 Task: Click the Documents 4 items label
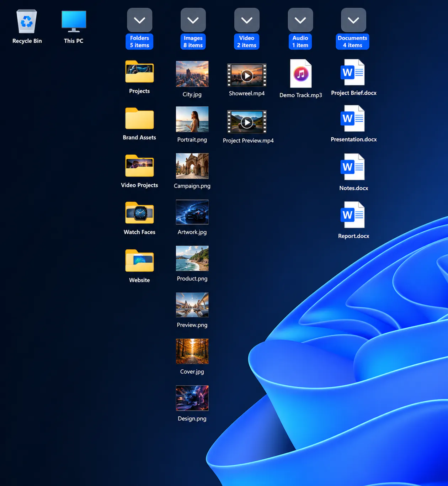tap(352, 42)
